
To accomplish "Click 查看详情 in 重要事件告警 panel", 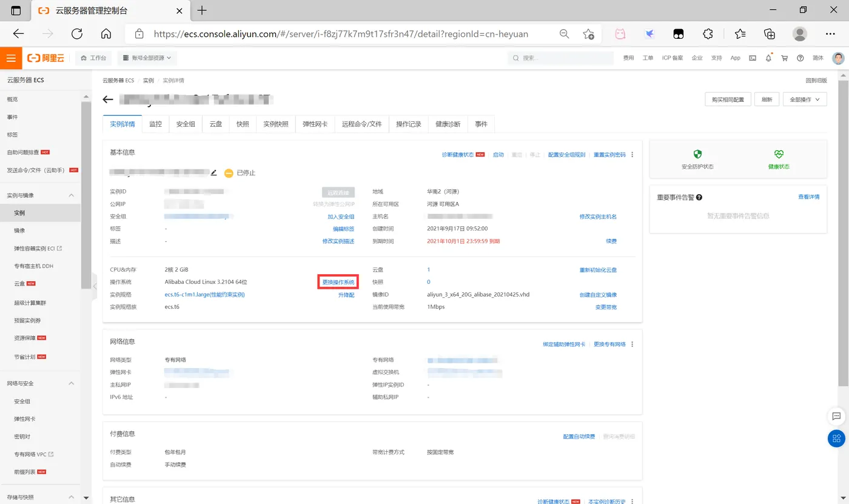I will tap(808, 197).
